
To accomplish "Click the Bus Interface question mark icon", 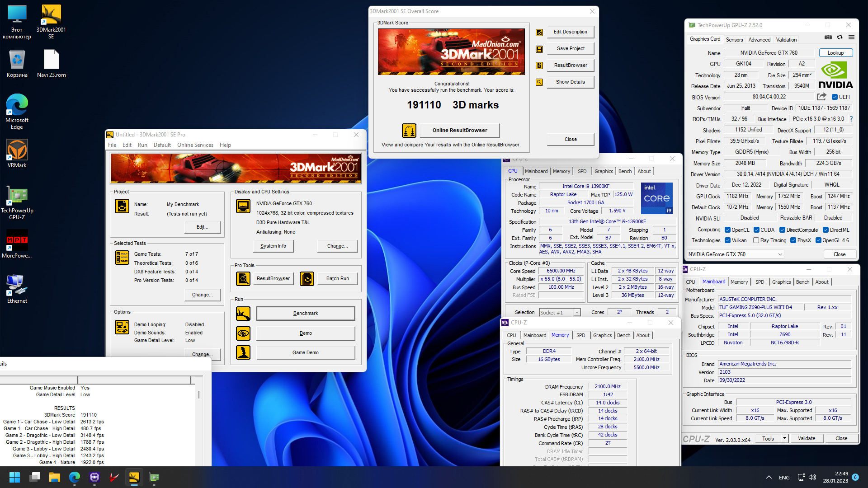I will [851, 119].
